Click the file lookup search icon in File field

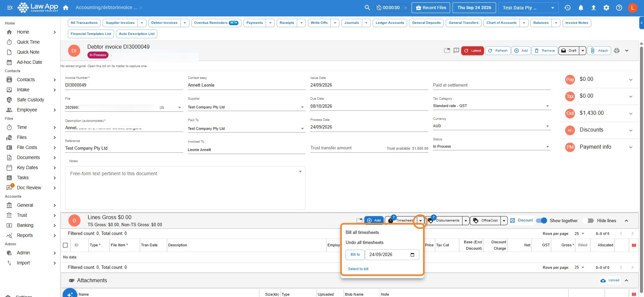click(x=162, y=107)
